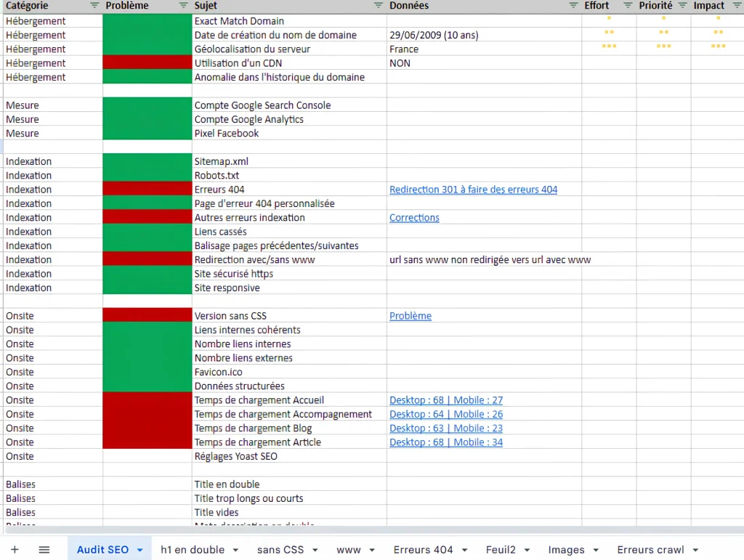Open the Corrections link
This screenshot has height=560, width=744.
(414, 218)
